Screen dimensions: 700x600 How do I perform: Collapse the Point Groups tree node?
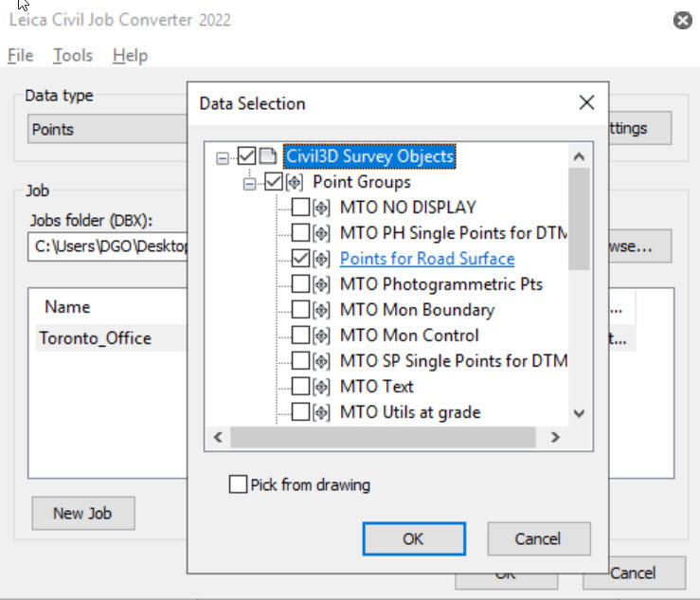(251, 182)
